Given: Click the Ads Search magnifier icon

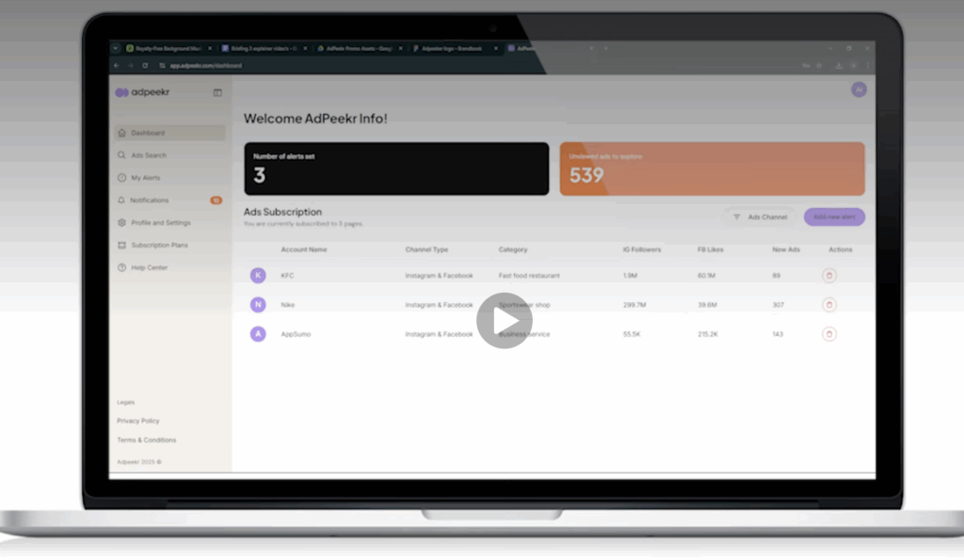Looking at the screenshot, I should coord(121,155).
